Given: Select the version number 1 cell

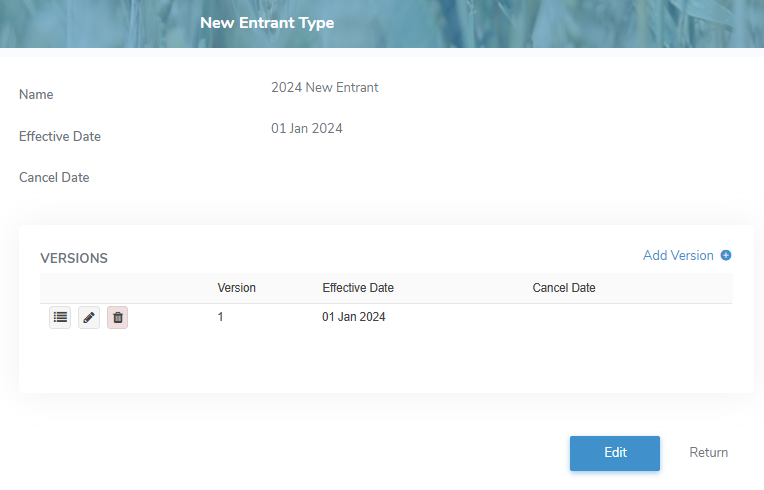Looking at the screenshot, I should click(x=221, y=317).
